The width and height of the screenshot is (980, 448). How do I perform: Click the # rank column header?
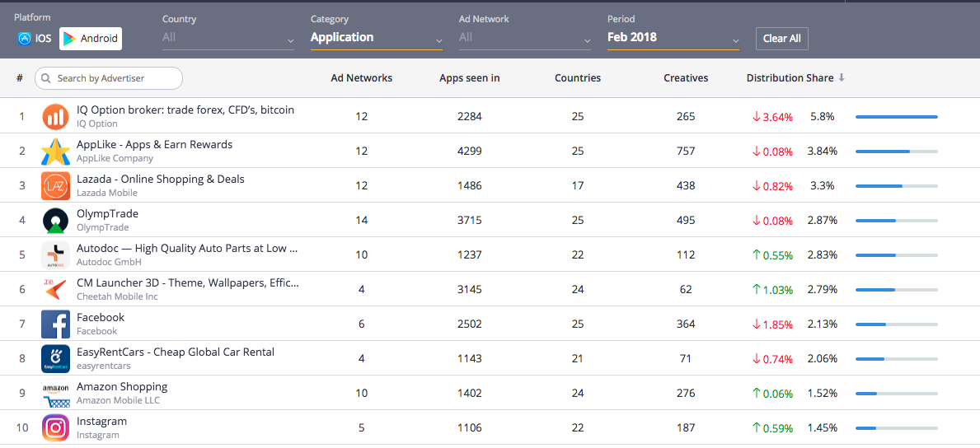20,78
